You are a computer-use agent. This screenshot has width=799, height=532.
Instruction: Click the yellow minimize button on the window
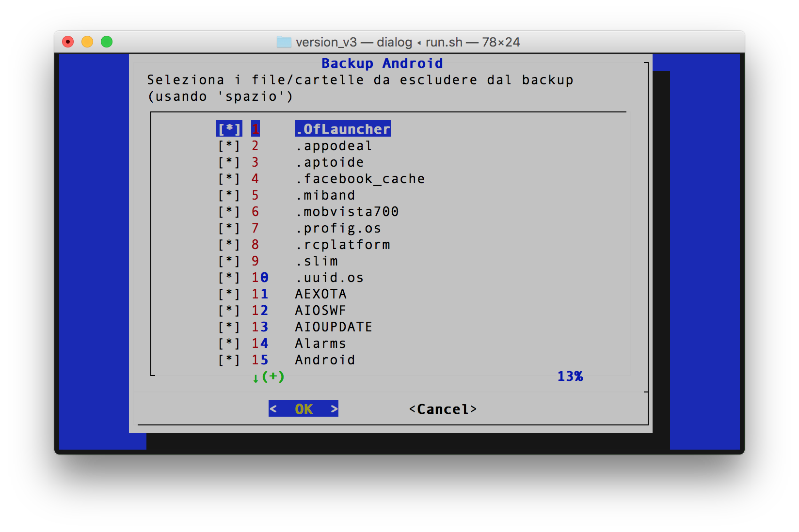point(87,42)
